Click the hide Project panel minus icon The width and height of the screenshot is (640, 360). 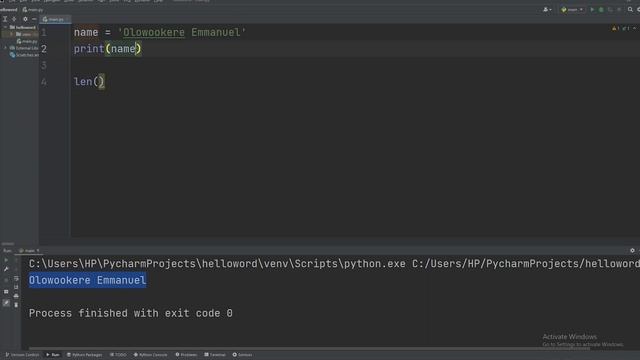pos(34,19)
